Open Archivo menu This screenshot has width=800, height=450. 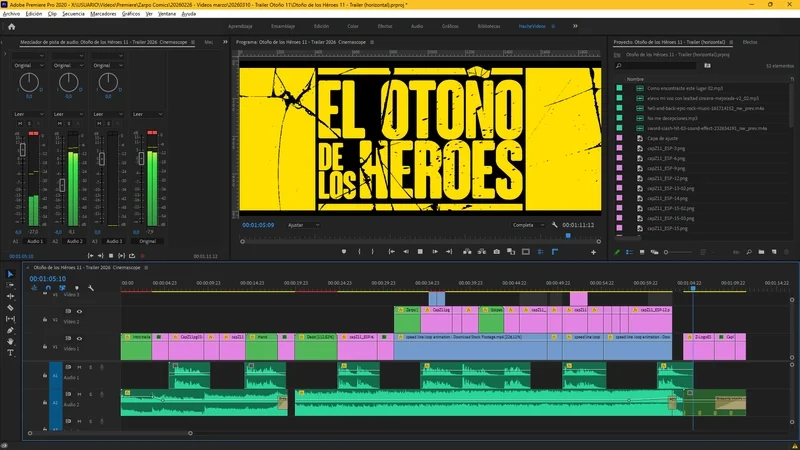pos(11,14)
